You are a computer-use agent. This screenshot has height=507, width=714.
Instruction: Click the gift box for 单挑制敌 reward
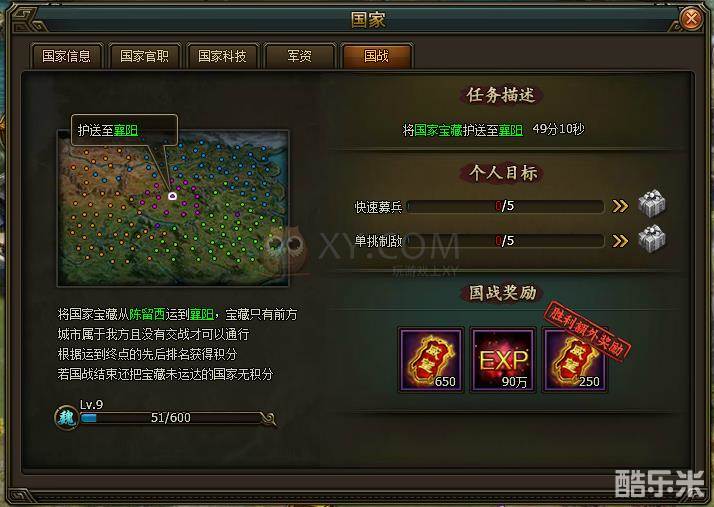click(x=652, y=238)
